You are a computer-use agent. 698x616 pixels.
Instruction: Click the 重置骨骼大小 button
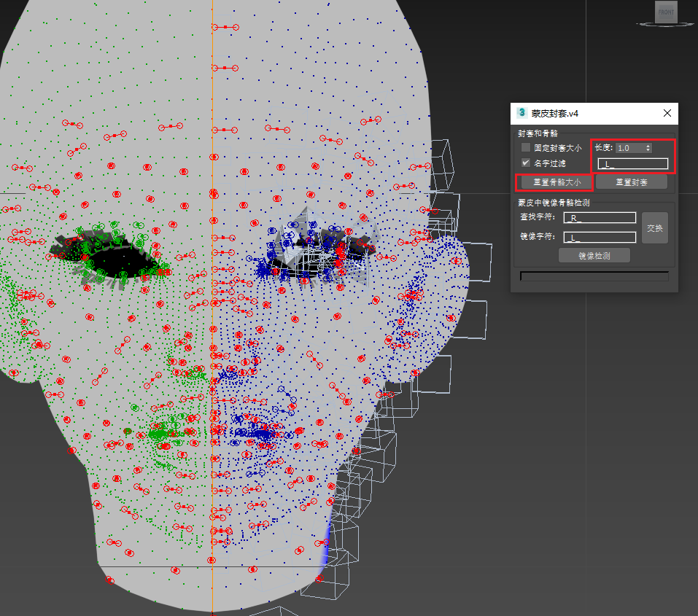[x=557, y=182]
